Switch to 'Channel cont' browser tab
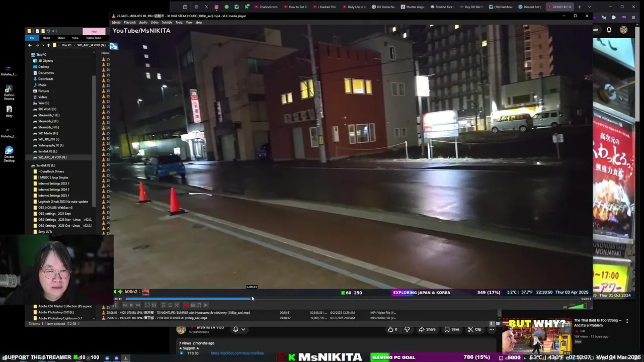 (x=266, y=7)
